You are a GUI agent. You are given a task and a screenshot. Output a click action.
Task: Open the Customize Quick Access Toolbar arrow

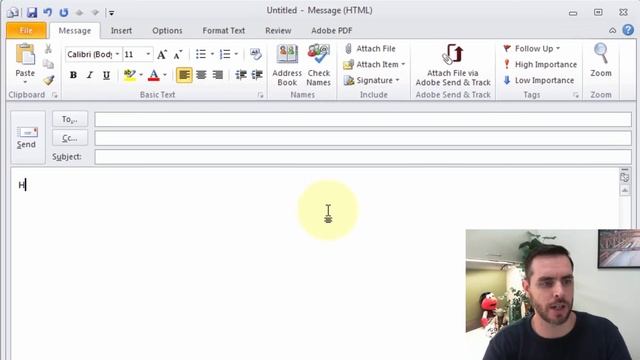111,13
